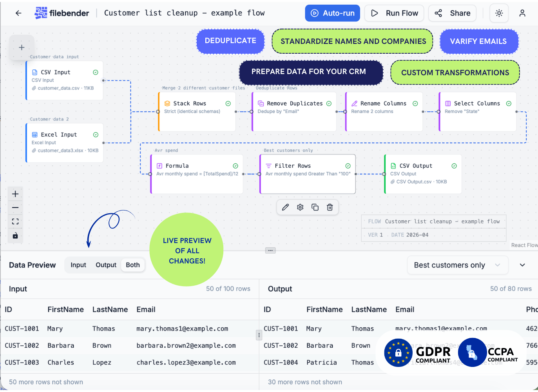The image size is (538, 392).
Task: Grab the preview panel resize handle
Action: 270,250
